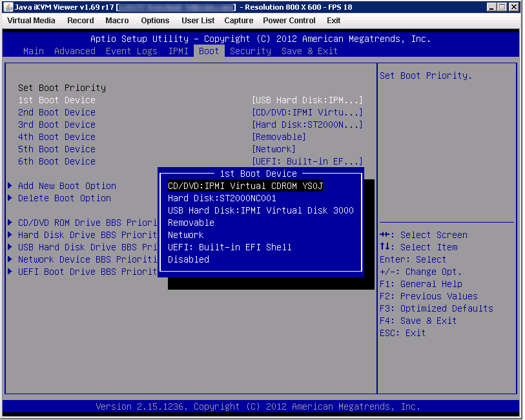The width and height of the screenshot is (525, 420).
Task: Close the iKVM Viewer window
Action: [x=513, y=7]
